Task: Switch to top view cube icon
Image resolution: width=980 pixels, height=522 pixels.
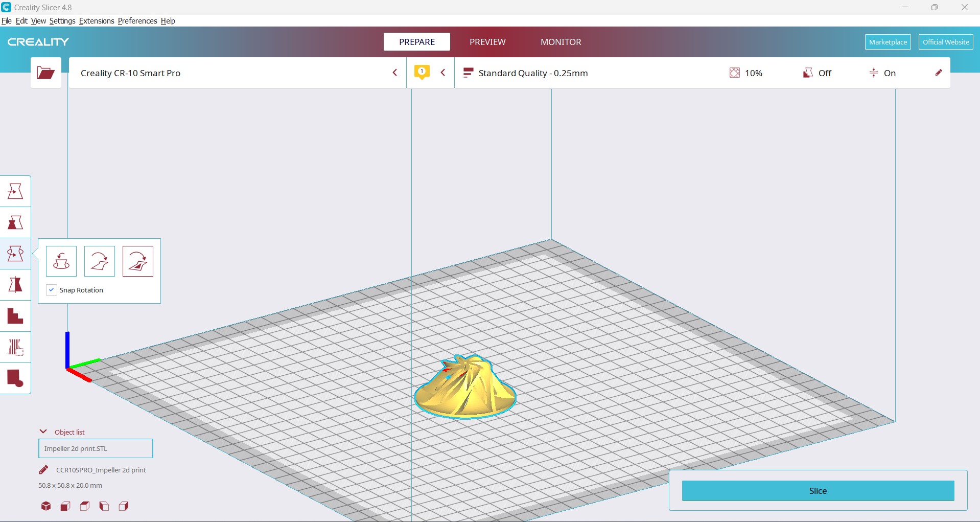Action: [85, 506]
